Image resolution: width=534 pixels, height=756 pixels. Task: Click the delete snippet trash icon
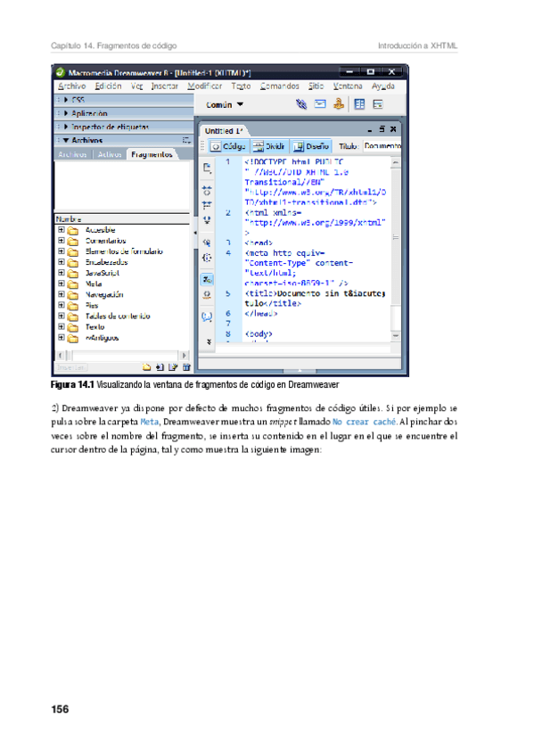click(186, 367)
